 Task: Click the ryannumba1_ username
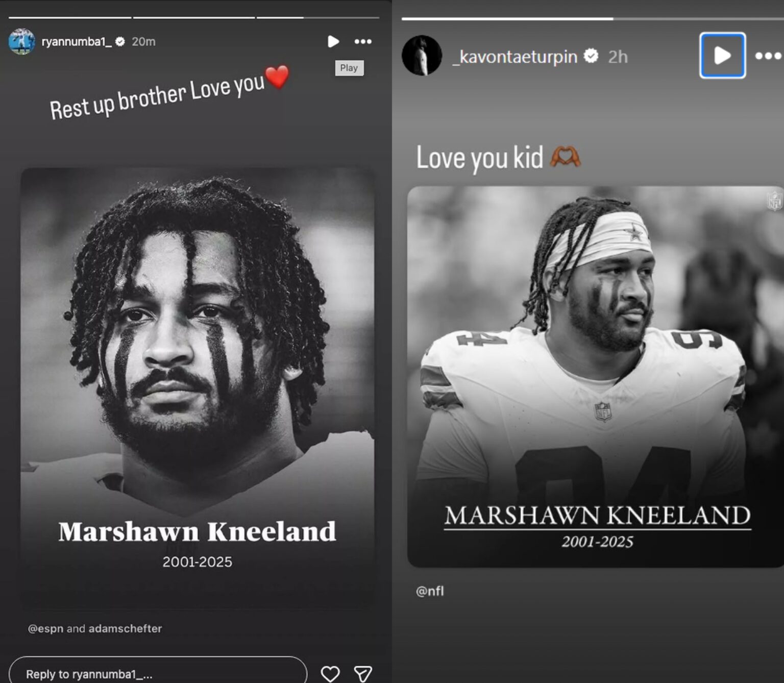pos(77,41)
